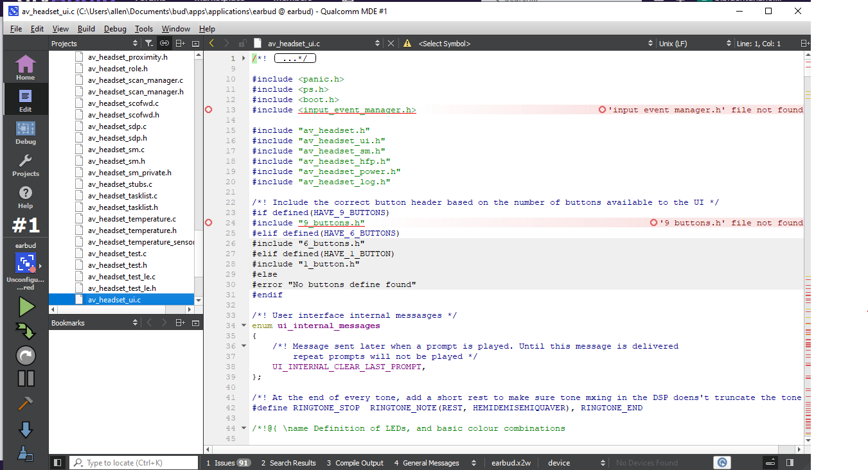Split the Projects pane
The height and width of the screenshot is (470, 868).
(x=181, y=43)
